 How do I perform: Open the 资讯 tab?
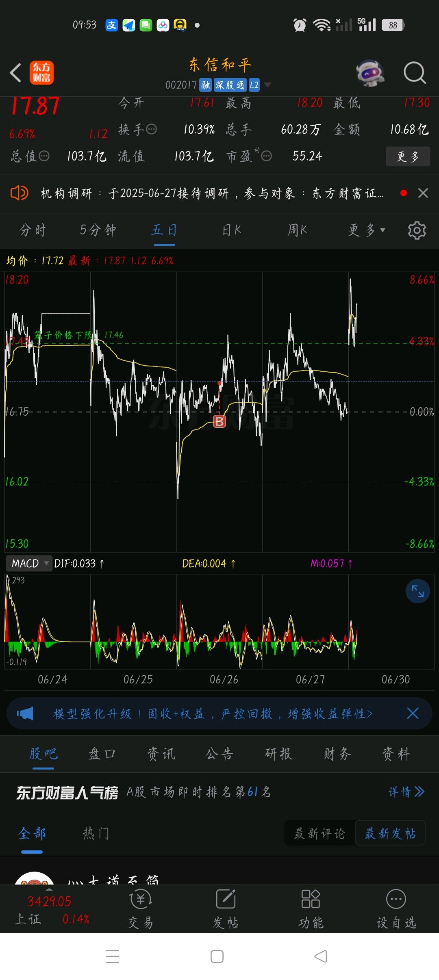click(x=161, y=754)
